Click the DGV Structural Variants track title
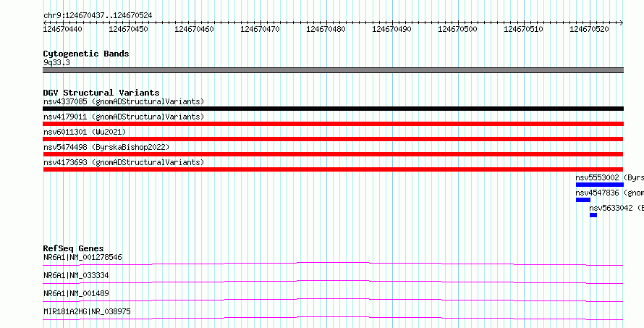The width and height of the screenshot is (644, 328). [101, 93]
